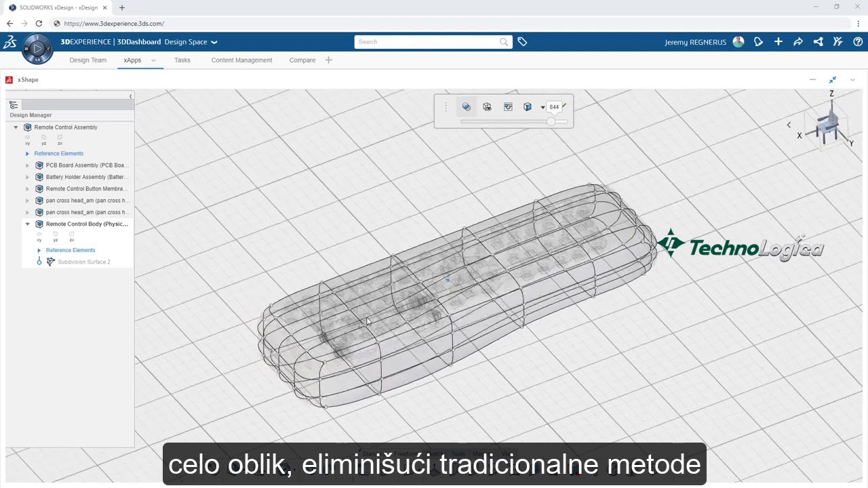Viewport: 868px width, 488px height.
Task: Open notifications bell in top bar
Action: 758,42
